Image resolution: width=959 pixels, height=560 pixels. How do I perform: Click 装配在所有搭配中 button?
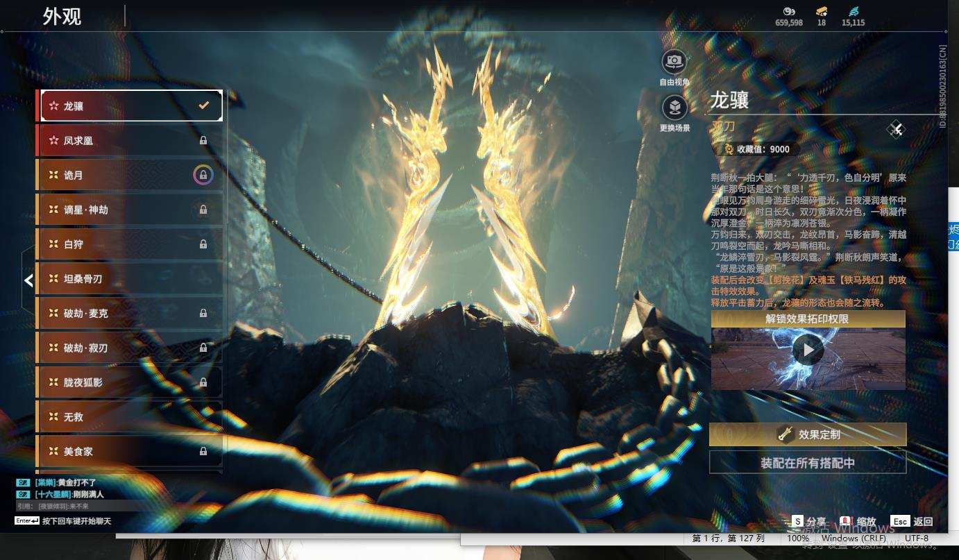(x=808, y=462)
